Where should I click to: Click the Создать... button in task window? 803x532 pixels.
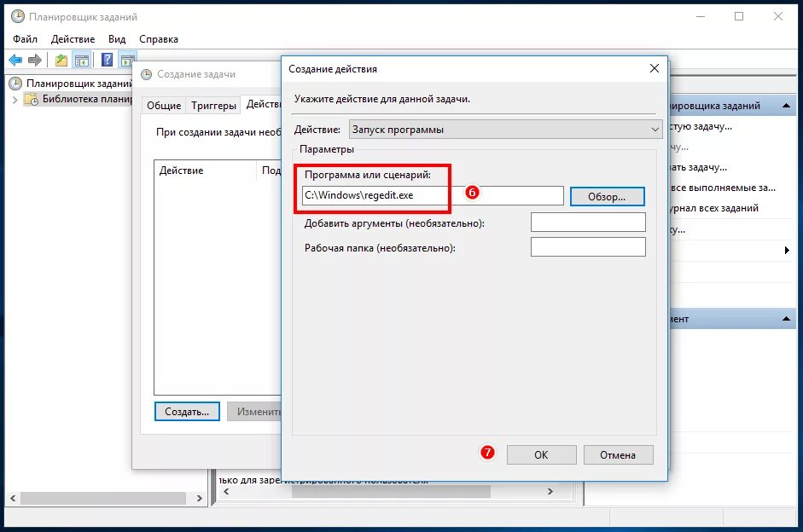187,411
